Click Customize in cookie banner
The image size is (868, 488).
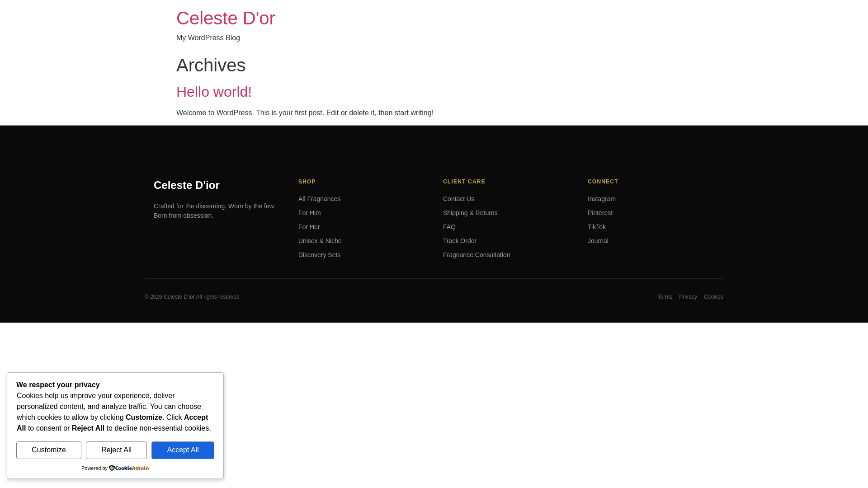click(x=49, y=450)
